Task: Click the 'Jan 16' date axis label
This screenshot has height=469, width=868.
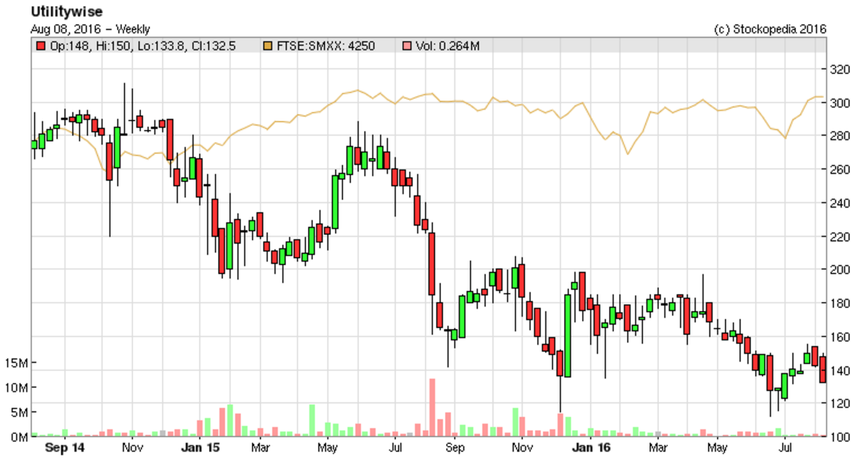Action: click(x=591, y=447)
